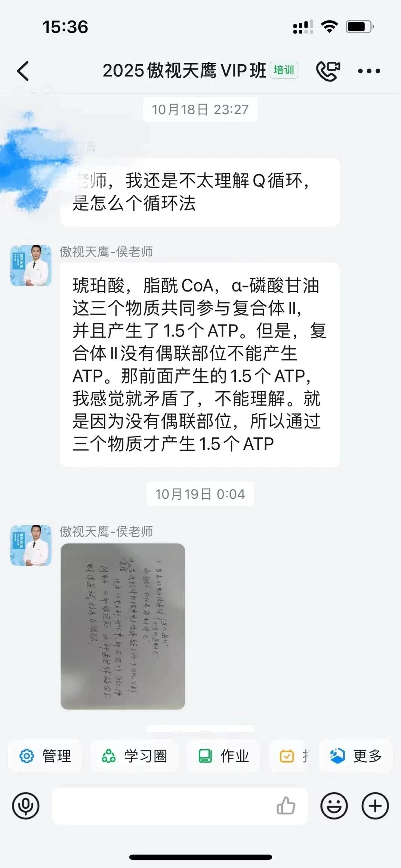Image resolution: width=401 pixels, height=868 pixels.
Task: Select teacher's 琥珀酸 reply message bubble
Action: [200, 365]
